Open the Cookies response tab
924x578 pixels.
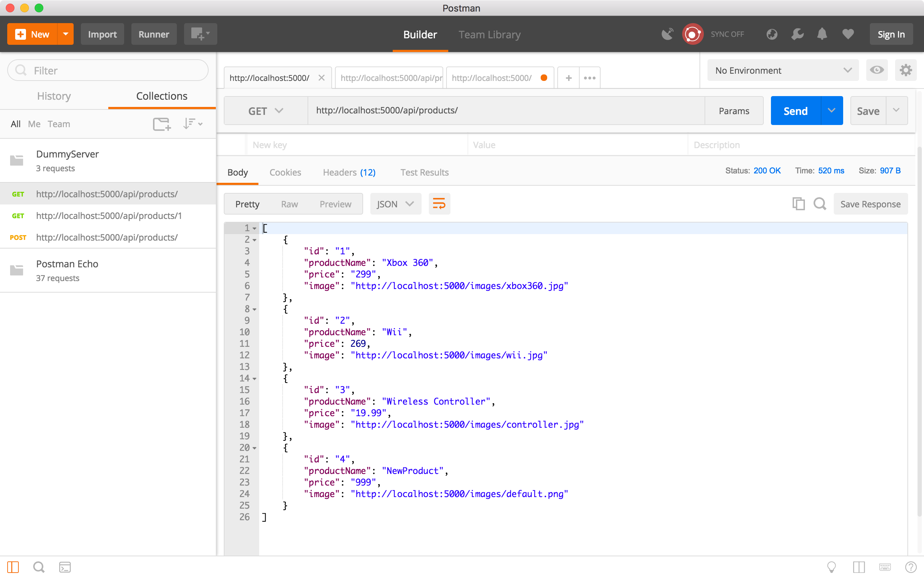285,172
